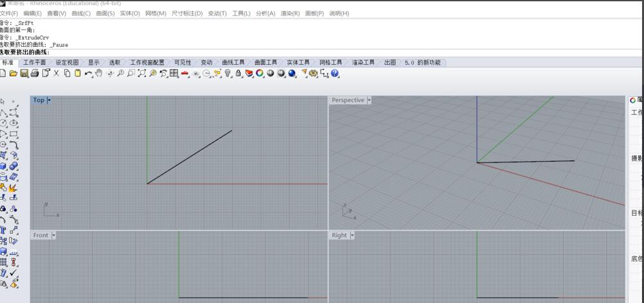Switch to the 工作平面 toolbar tab
Image resolution: width=644 pixels, height=303 pixels.
click(35, 63)
